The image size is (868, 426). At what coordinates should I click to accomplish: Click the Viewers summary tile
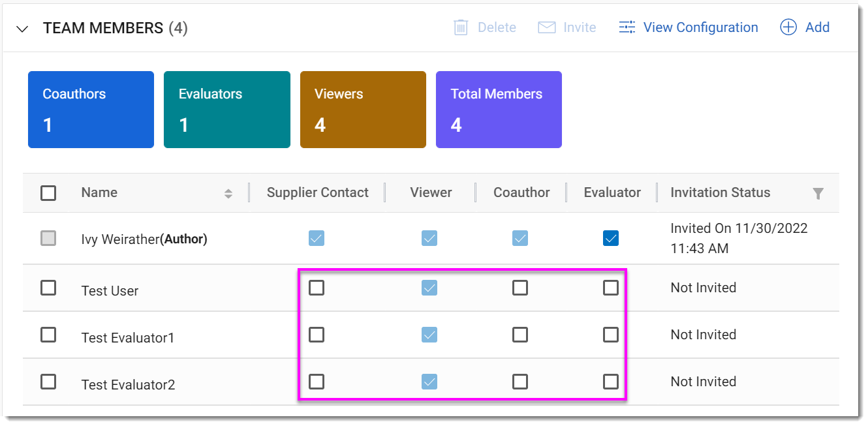[x=363, y=110]
